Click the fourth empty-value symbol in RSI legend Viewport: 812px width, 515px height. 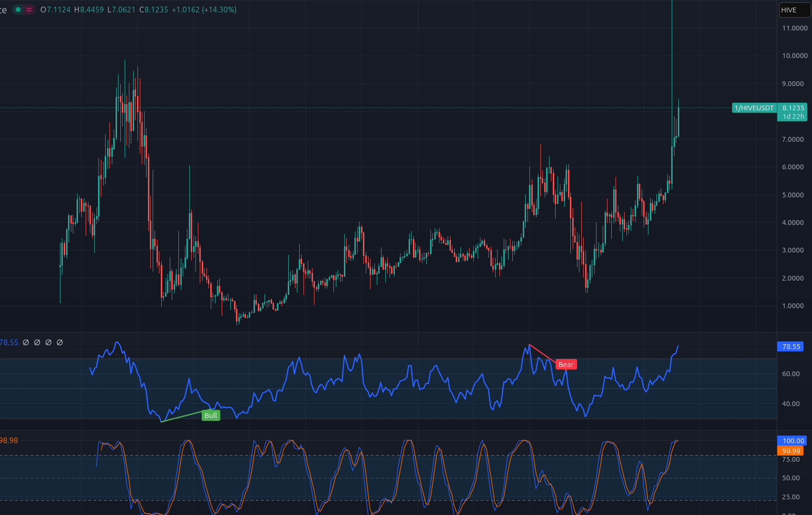[x=60, y=342]
